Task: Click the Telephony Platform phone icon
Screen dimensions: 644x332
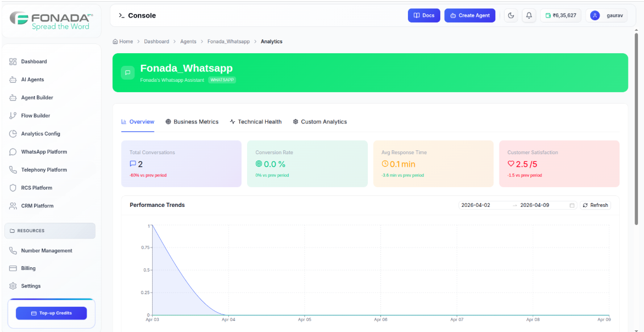Action: pos(13,170)
